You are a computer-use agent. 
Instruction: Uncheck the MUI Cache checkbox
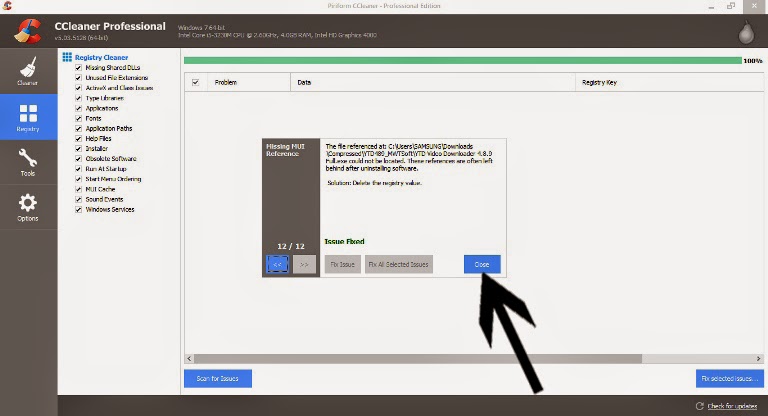click(78, 189)
